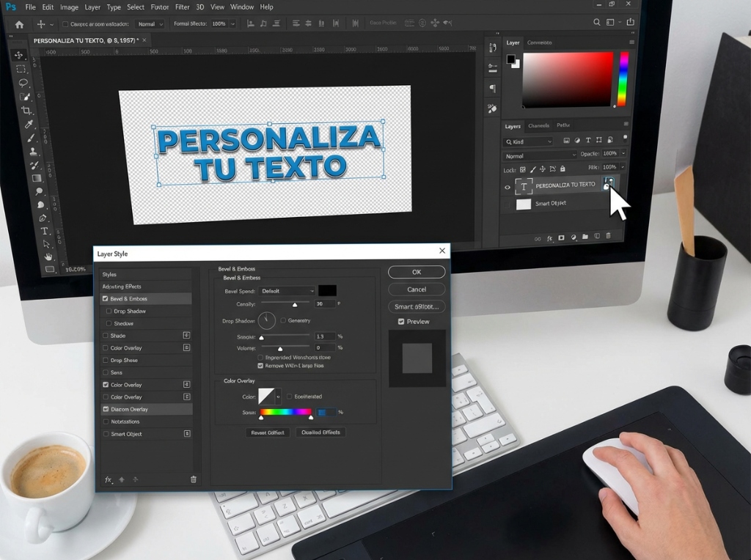This screenshot has width=751, height=560.
Task: Filter layers by type using T icon
Action: coord(588,140)
